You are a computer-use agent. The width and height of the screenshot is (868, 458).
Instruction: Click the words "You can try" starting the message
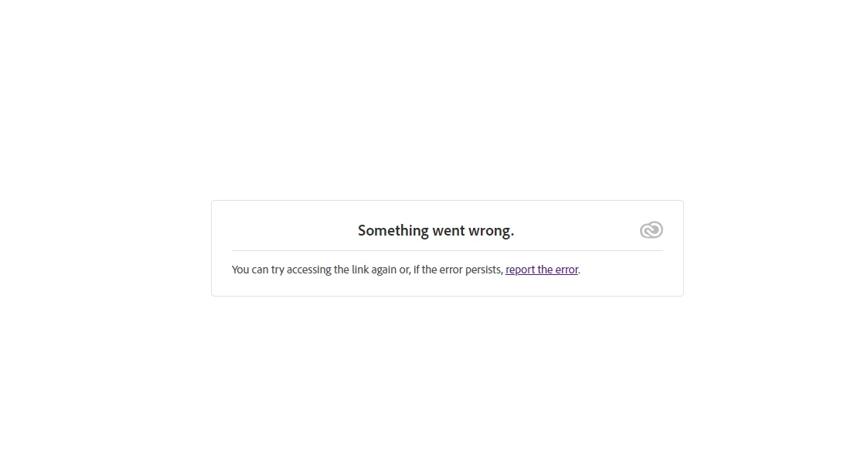tap(257, 270)
